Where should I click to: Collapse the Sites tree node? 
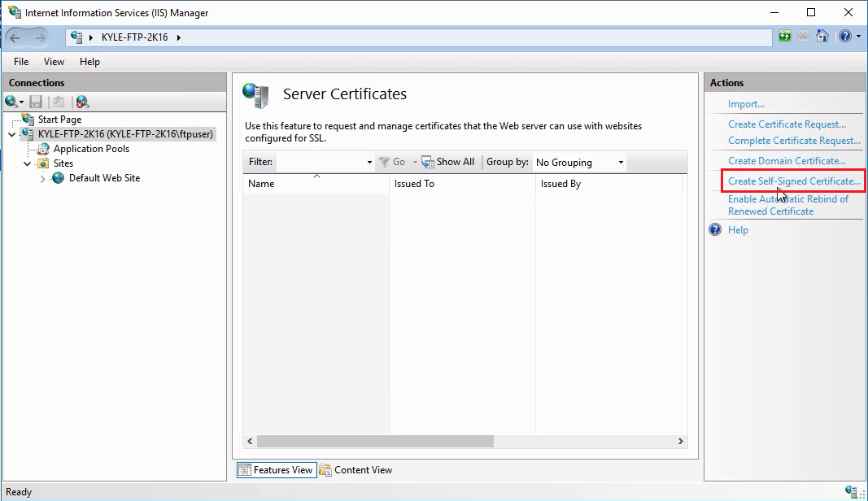click(x=27, y=163)
